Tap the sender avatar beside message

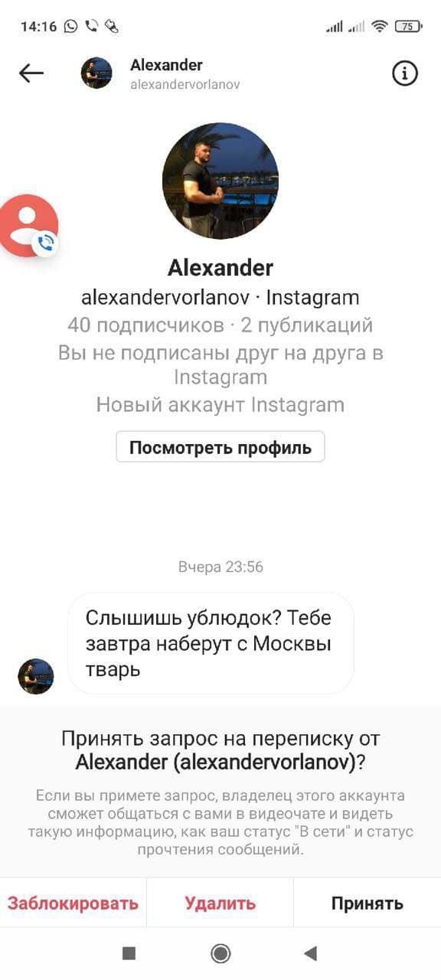click(x=36, y=676)
